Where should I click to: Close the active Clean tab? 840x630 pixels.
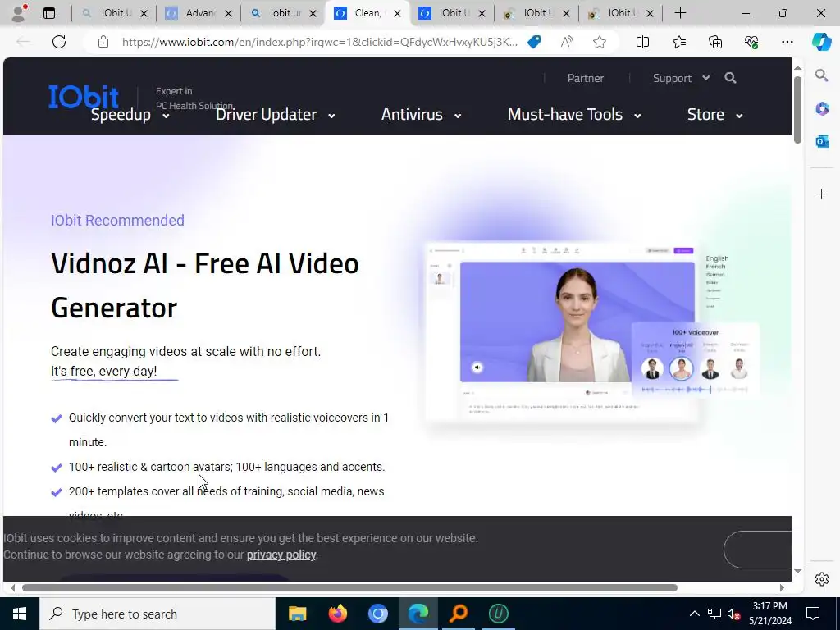[397, 13]
